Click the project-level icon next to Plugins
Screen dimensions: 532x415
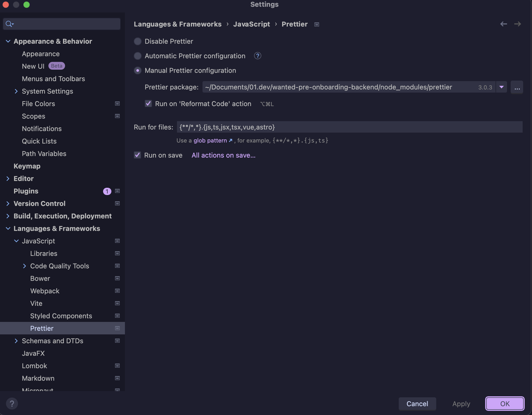pos(117,191)
